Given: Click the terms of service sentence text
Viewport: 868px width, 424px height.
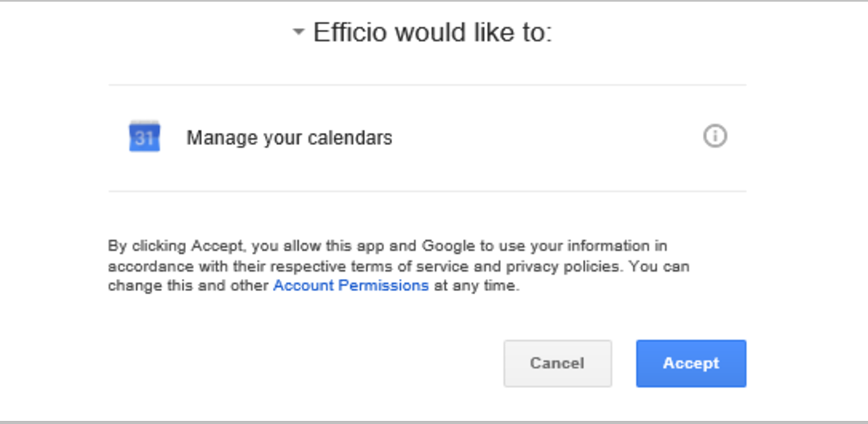Looking at the screenshot, I should click(x=399, y=265).
